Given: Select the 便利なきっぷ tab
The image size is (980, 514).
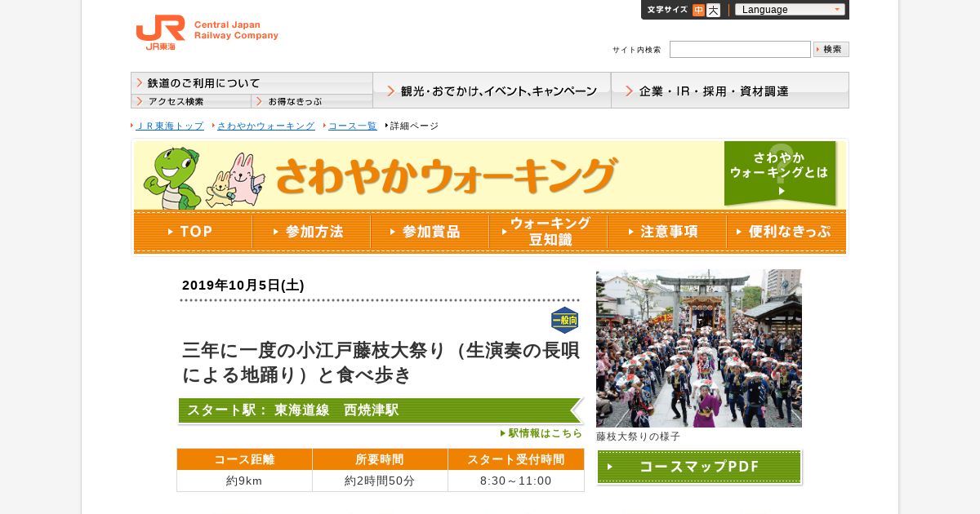Looking at the screenshot, I should pyautogui.click(x=786, y=232).
